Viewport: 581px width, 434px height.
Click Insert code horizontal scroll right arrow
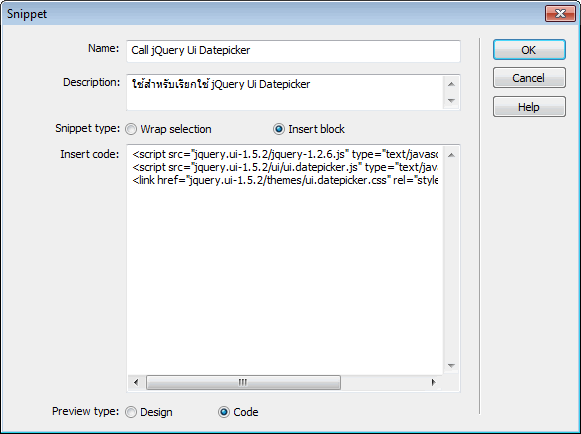(x=433, y=382)
